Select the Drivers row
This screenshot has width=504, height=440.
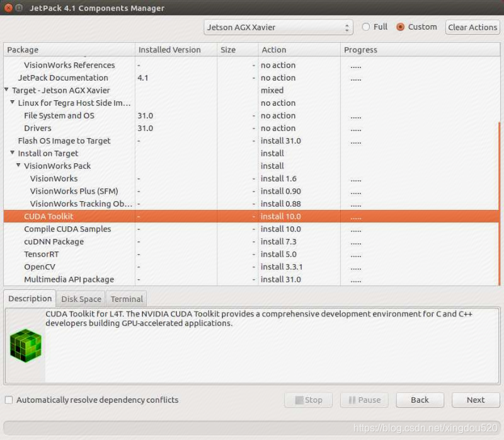pos(251,128)
